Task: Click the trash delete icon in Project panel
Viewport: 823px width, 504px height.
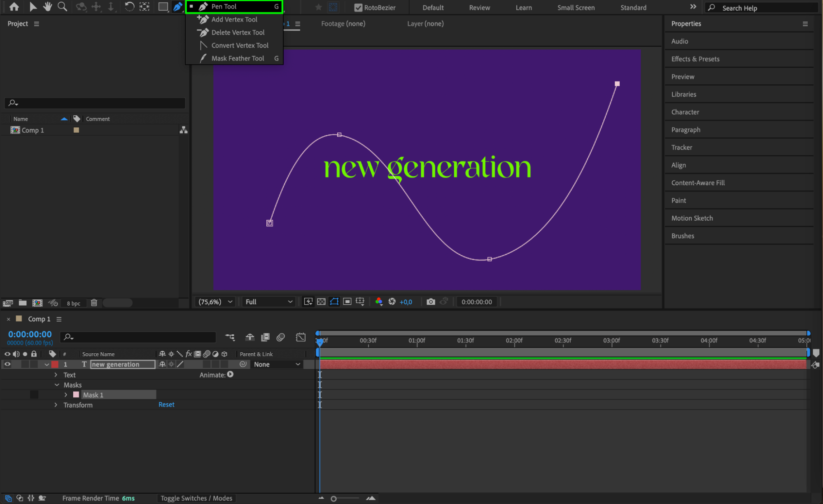Action: point(94,303)
